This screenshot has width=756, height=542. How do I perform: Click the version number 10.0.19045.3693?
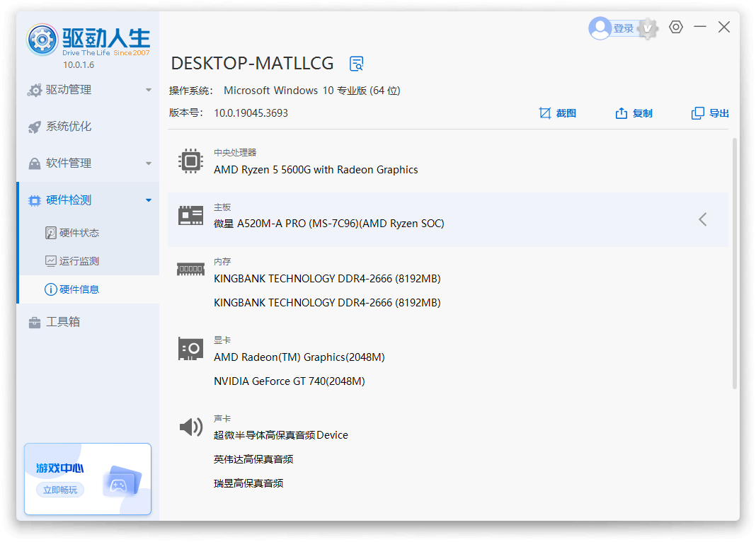(251, 113)
